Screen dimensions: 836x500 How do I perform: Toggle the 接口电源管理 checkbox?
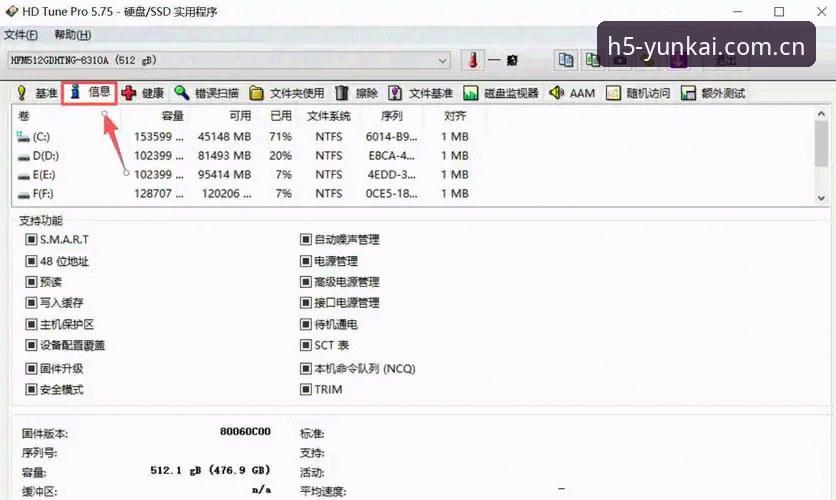tap(306, 303)
